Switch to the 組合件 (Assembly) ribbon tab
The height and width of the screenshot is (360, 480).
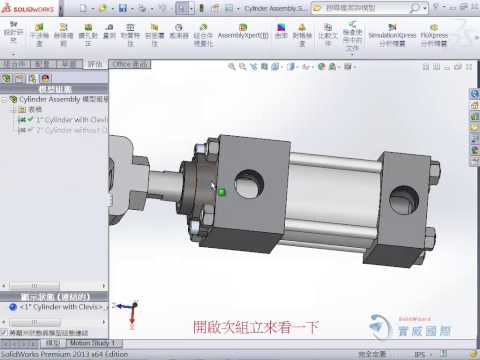coord(15,64)
